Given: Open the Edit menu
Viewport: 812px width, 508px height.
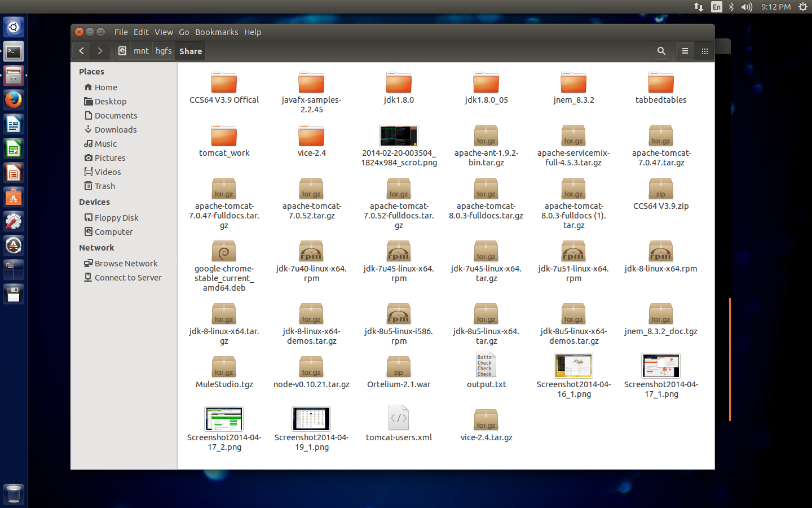Looking at the screenshot, I should pyautogui.click(x=141, y=32).
